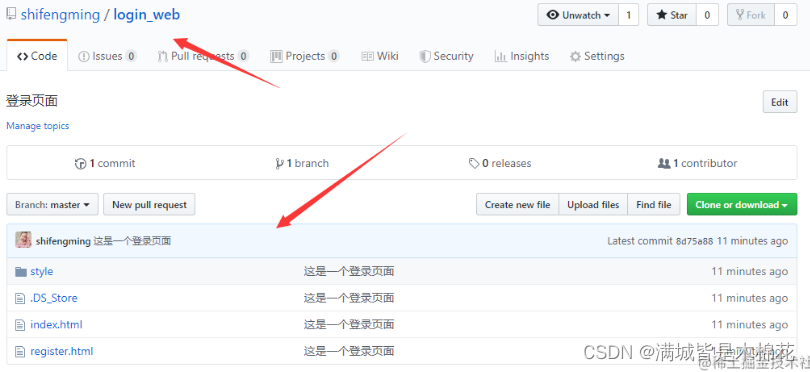Click the 11 minutes ago in style row
The width and height of the screenshot is (810, 372).
[750, 271]
